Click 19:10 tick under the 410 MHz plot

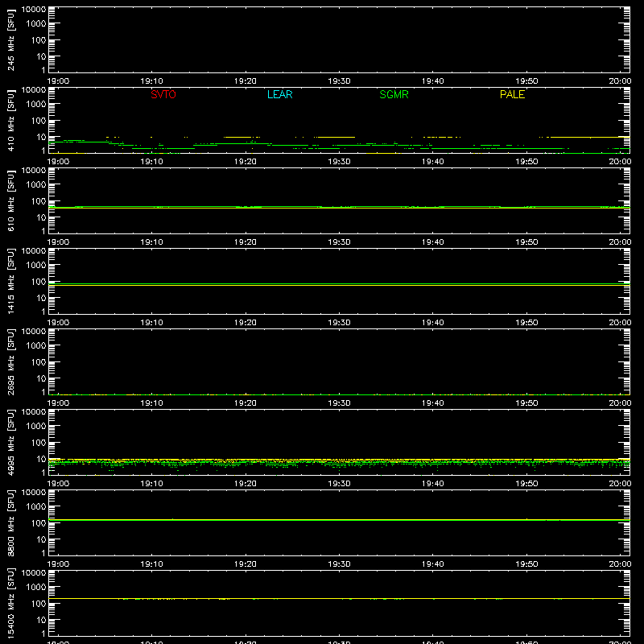[151, 162]
